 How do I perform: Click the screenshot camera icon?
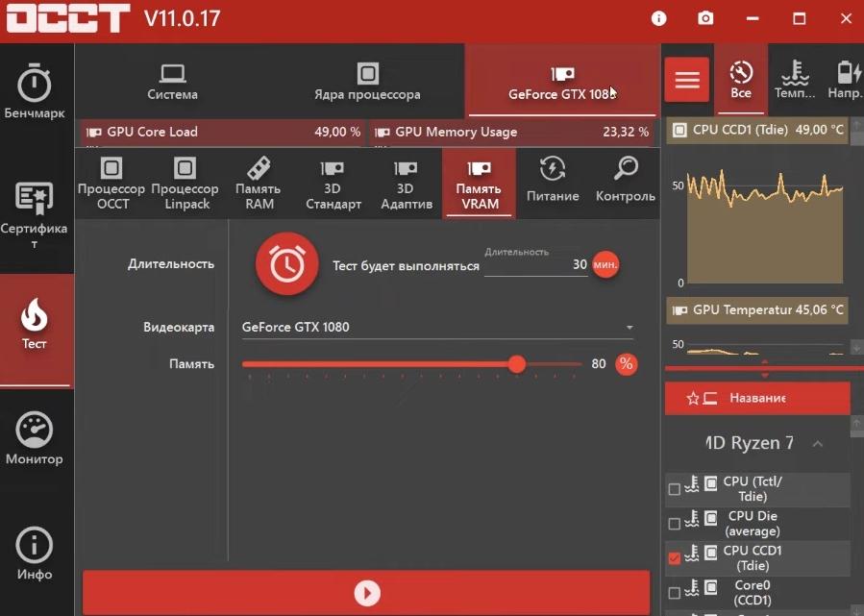(706, 18)
